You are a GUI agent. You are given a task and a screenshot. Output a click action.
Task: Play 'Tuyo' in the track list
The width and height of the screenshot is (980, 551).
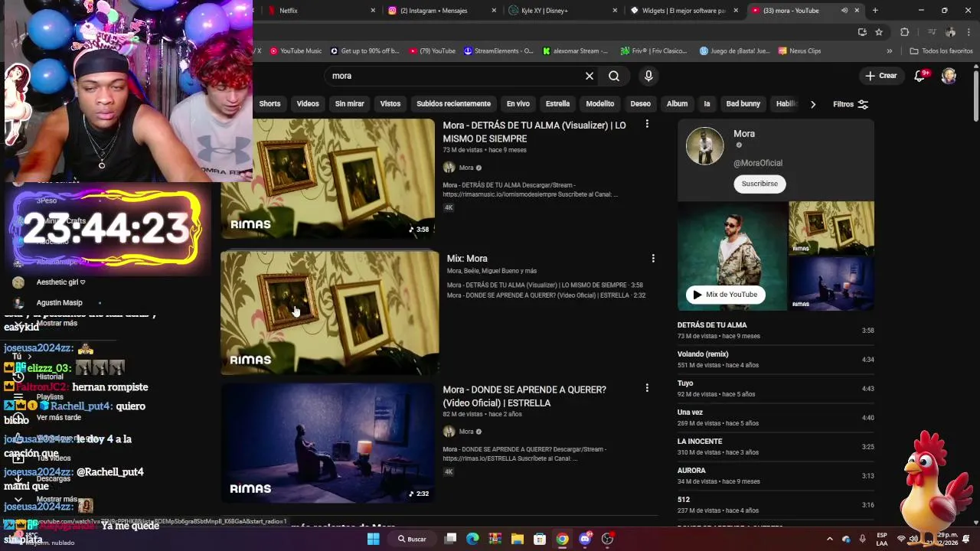776,389
